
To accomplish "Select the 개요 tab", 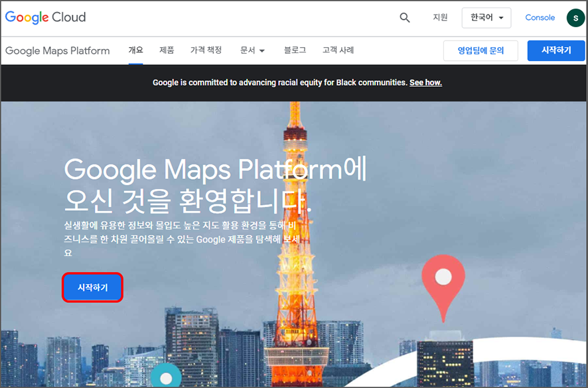I will click(135, 50).
